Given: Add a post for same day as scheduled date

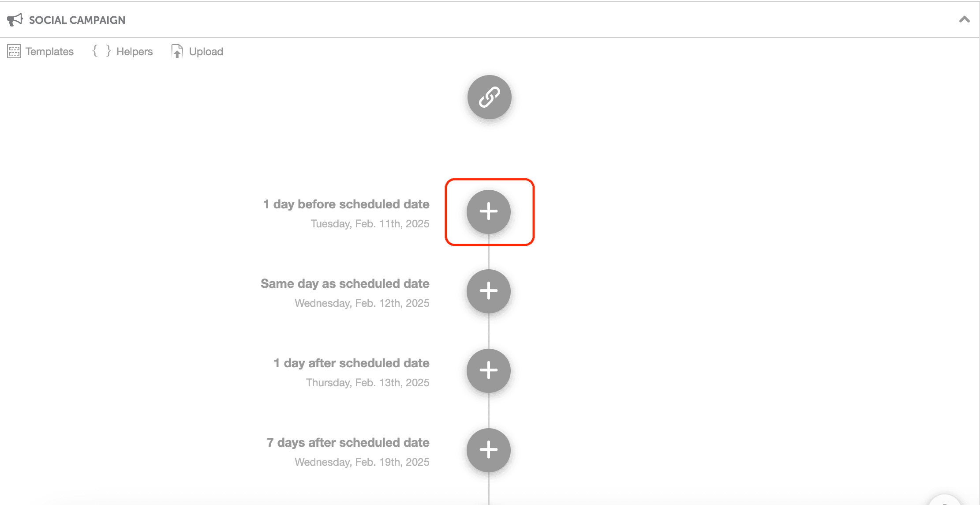Looking at the screenshot, I should click(x=488, y=291).
